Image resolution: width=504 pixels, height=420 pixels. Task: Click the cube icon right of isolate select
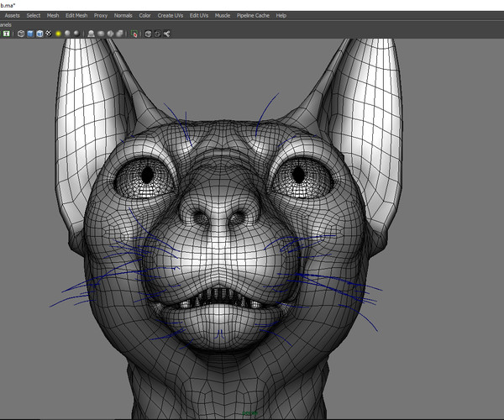pyautogui.click(x=149, y=34)
